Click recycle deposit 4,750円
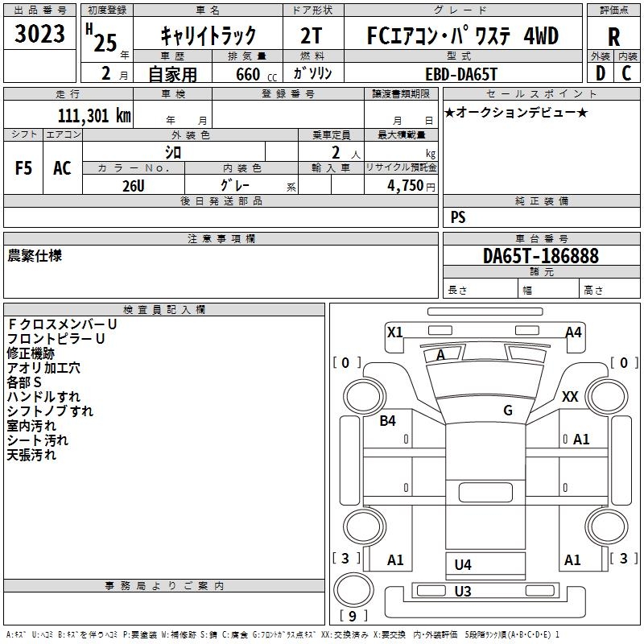Screen dimensions: 644x644 click(411, 186)
